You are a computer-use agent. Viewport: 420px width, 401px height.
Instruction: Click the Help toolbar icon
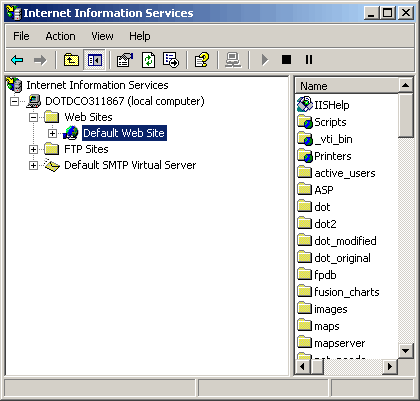point(201,60)
